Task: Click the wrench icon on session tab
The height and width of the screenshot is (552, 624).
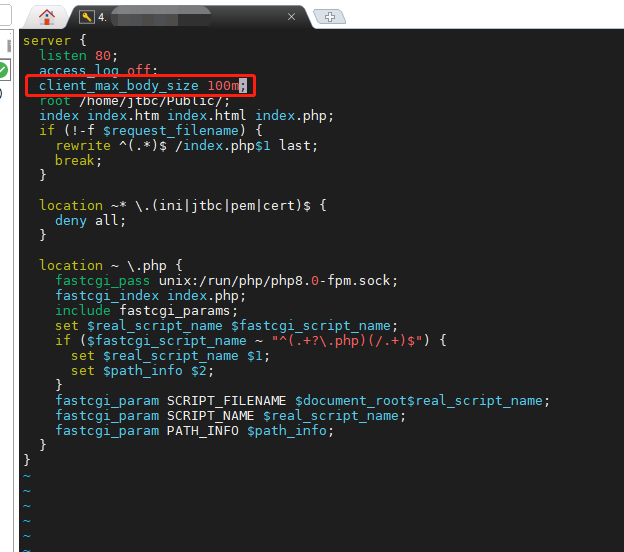Action: [x=87, y=17]
